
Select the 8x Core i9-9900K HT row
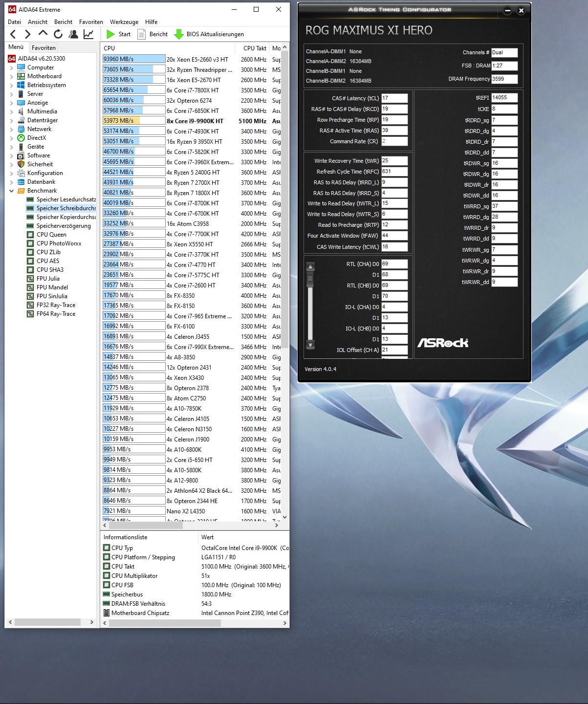[x=192, y=121]
